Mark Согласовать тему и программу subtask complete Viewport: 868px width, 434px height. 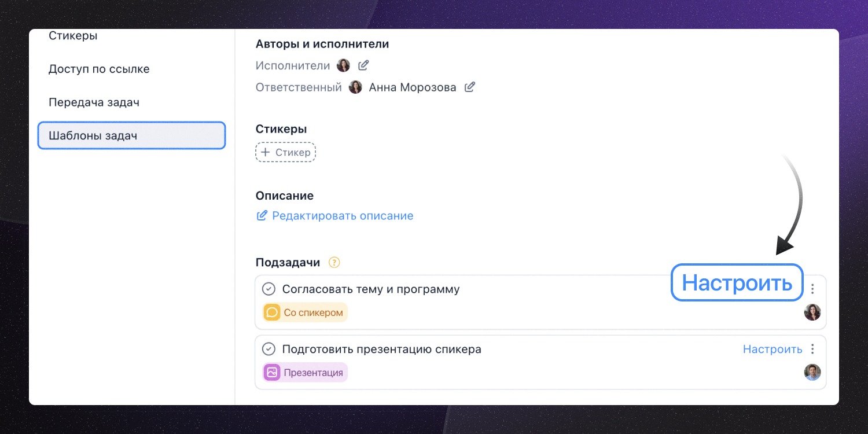(269, 289)
